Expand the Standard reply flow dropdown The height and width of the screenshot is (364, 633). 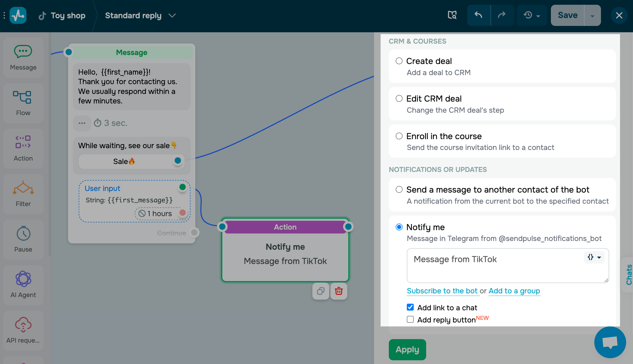pyautogui.click(x=172, y=16)
